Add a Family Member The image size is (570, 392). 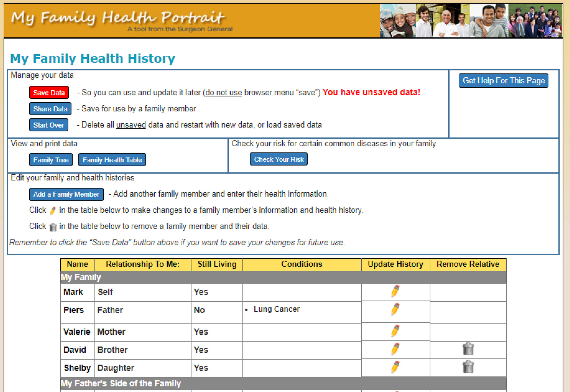point(66,194)
